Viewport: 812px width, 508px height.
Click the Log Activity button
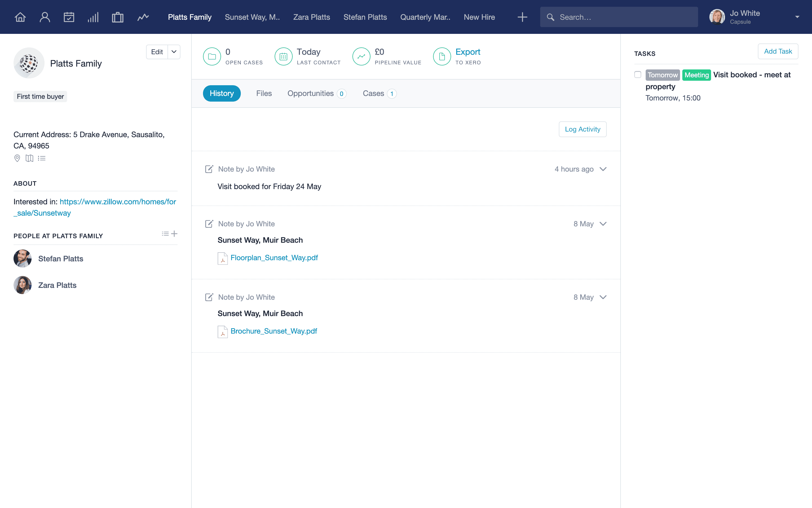582,129
